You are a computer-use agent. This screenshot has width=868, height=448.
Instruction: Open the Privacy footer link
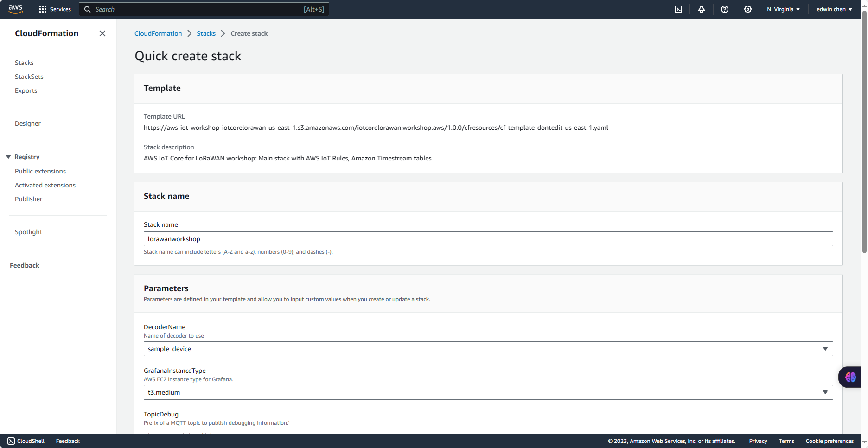click(x=758, y=441)
